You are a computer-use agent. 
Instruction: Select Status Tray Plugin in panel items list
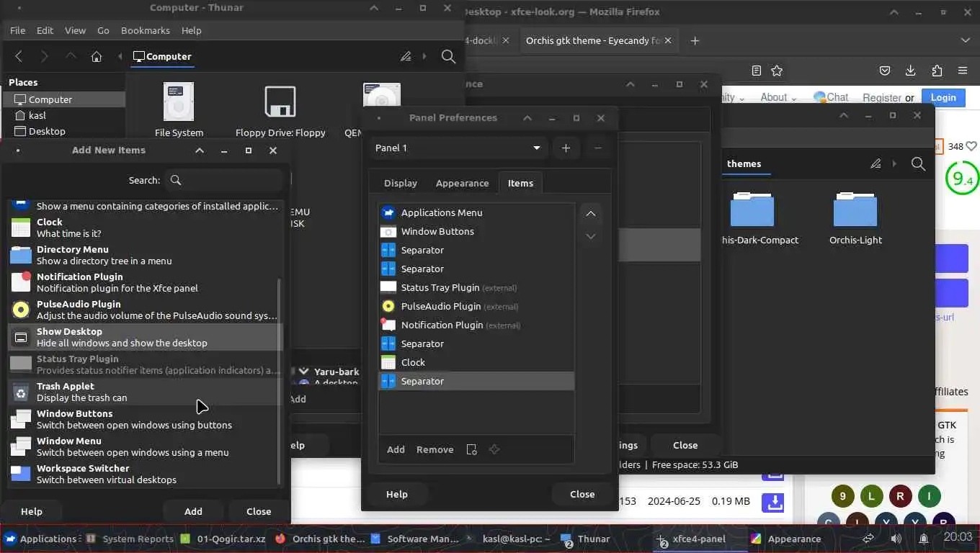tap(476, 287)
